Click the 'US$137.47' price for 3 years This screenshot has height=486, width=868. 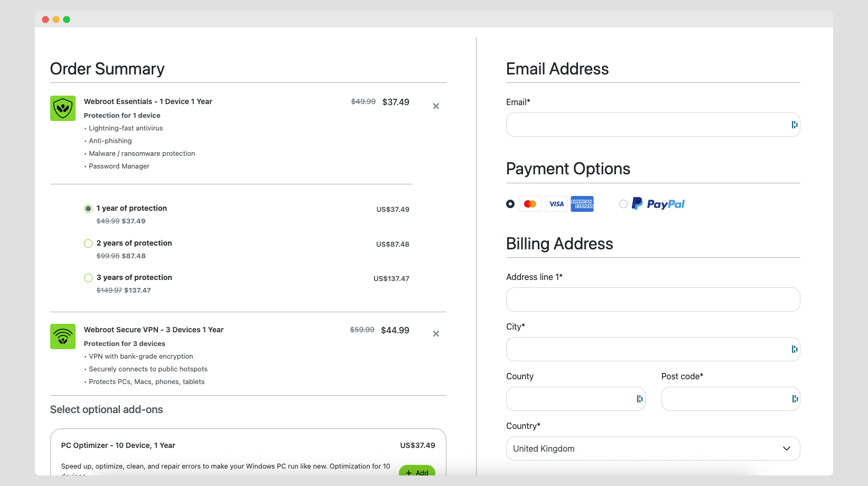(x=391, y=278)
